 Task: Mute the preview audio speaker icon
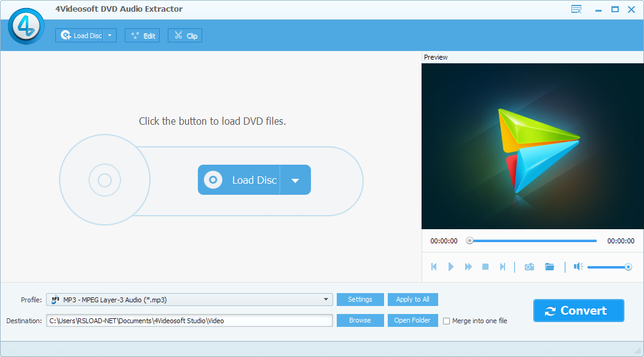point(578,267)
